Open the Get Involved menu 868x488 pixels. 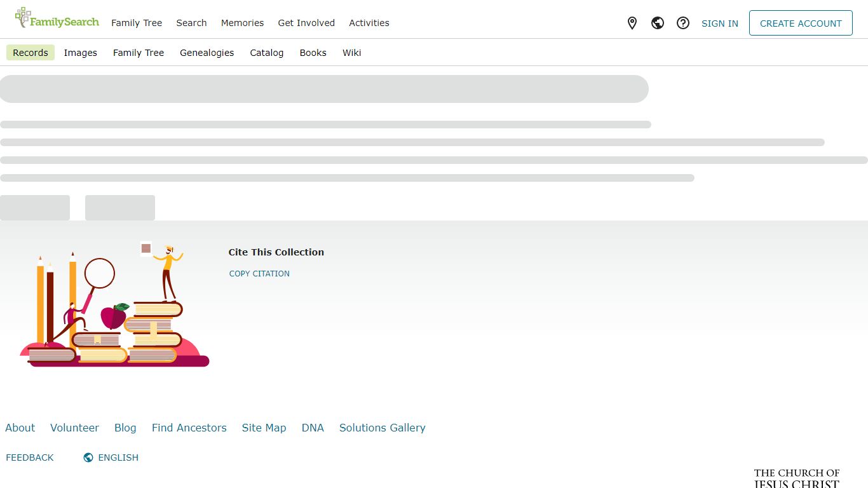click(x=306, y=23)
